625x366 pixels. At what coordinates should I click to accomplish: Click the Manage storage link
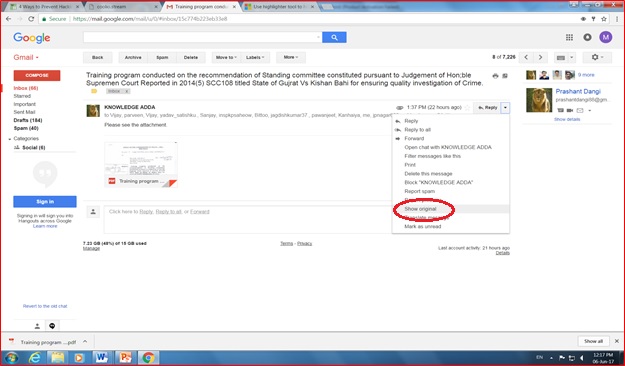point(91,248)
